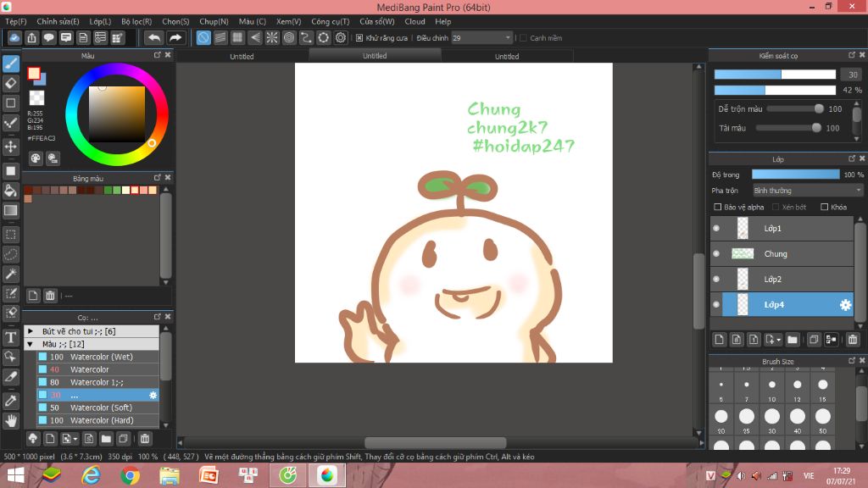Open the Chỉnh sửa(E) menu
The width and height of the screenshot is (868, 488).
58,21
